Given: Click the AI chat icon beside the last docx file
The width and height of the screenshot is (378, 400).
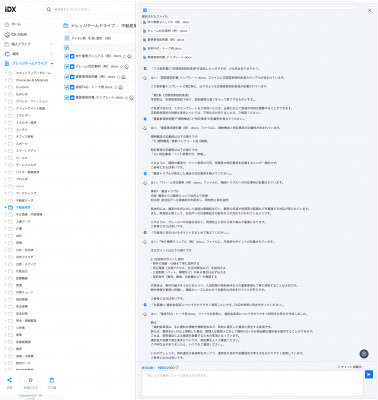Looking at the screenshot, I should tap(131, 98).
